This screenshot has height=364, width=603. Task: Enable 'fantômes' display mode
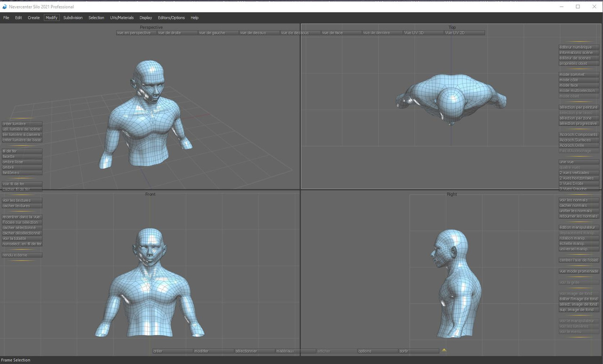[x=22, y=173]
